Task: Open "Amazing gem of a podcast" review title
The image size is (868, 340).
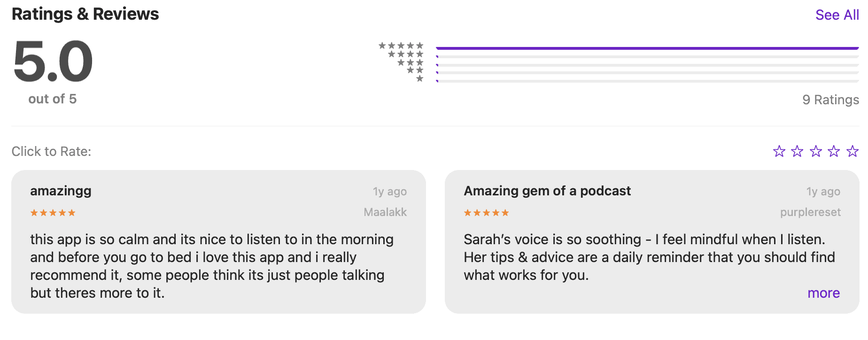Action: pos(547,191)
